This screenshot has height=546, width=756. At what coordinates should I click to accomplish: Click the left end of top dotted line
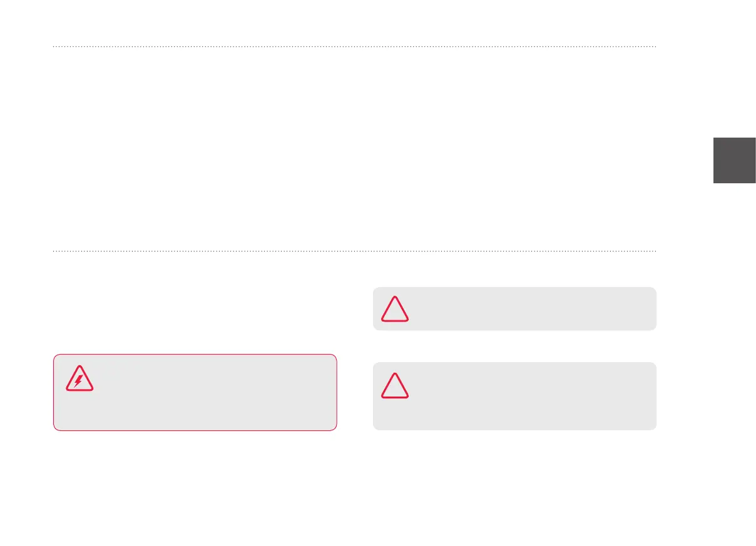coord(55,46)
